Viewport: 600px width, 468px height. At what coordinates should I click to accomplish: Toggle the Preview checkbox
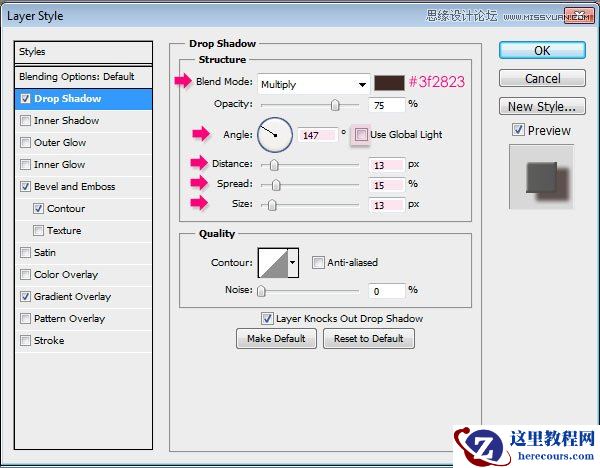518,130
